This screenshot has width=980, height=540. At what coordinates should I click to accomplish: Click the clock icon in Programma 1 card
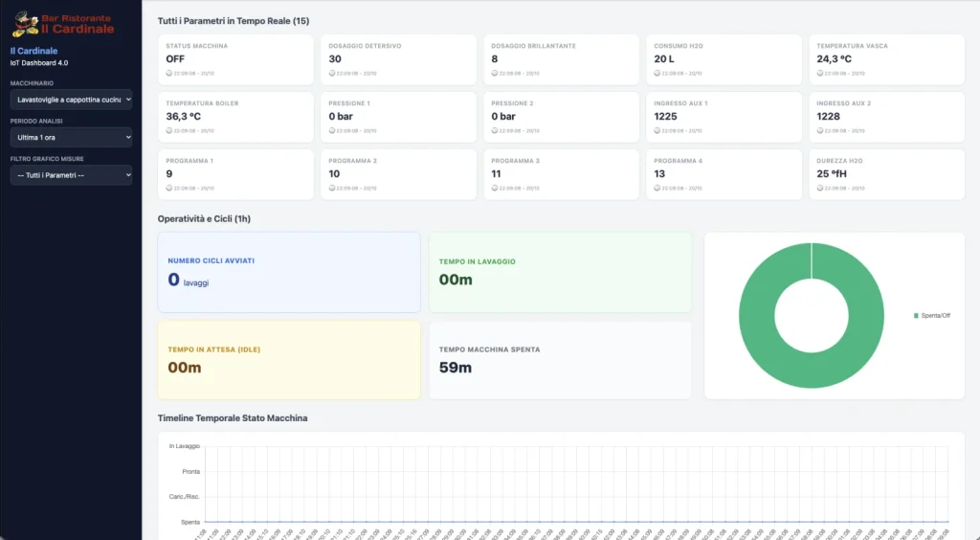tap(168, 188)
